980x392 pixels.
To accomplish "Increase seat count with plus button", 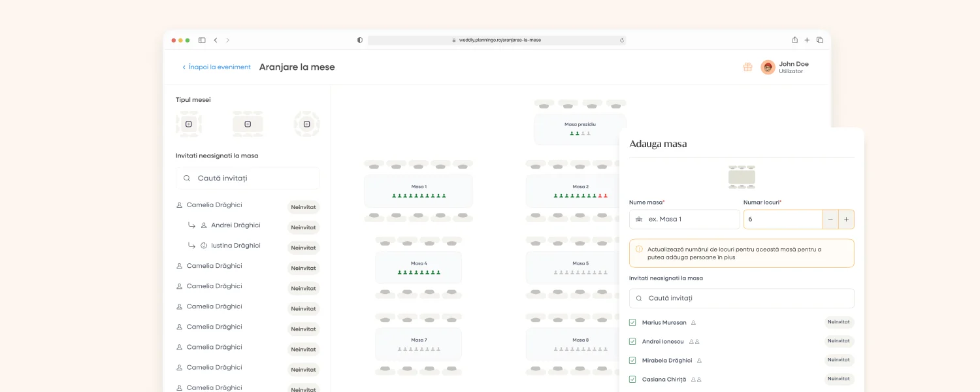I will point(846,220).
